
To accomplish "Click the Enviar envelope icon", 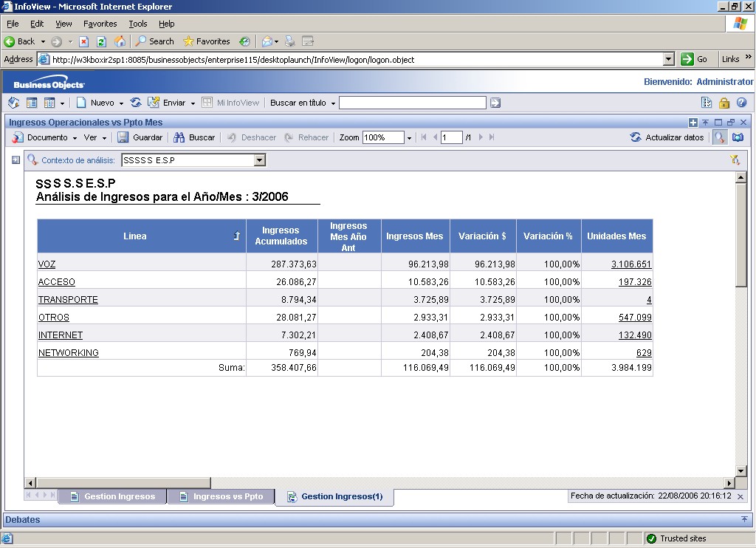I will pyautogui.click(x=155, y=102).
